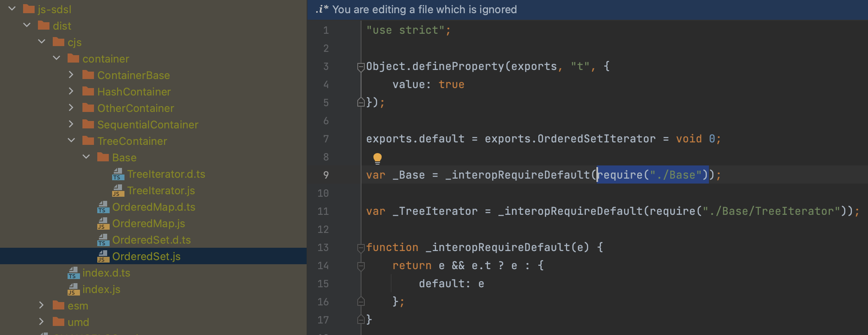The image size is (868, 335).
Task: Expand the SequentialContainer folder
Action: 71,124
